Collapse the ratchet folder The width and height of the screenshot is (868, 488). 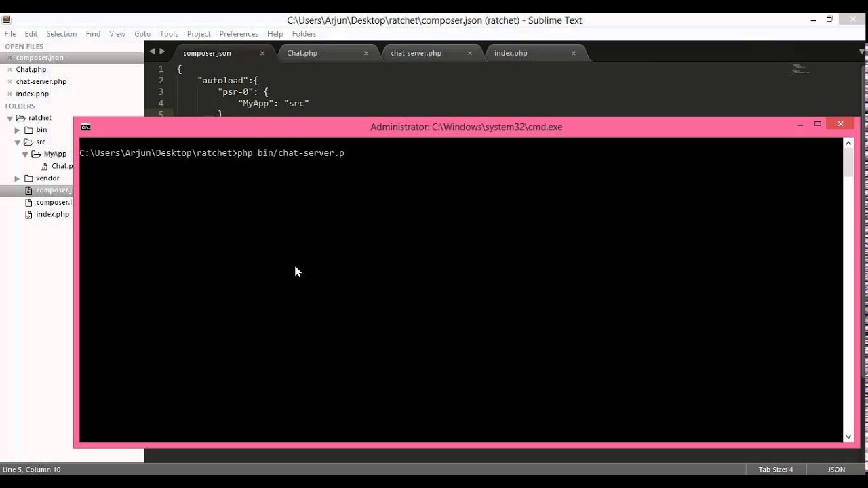pos(9,118)
